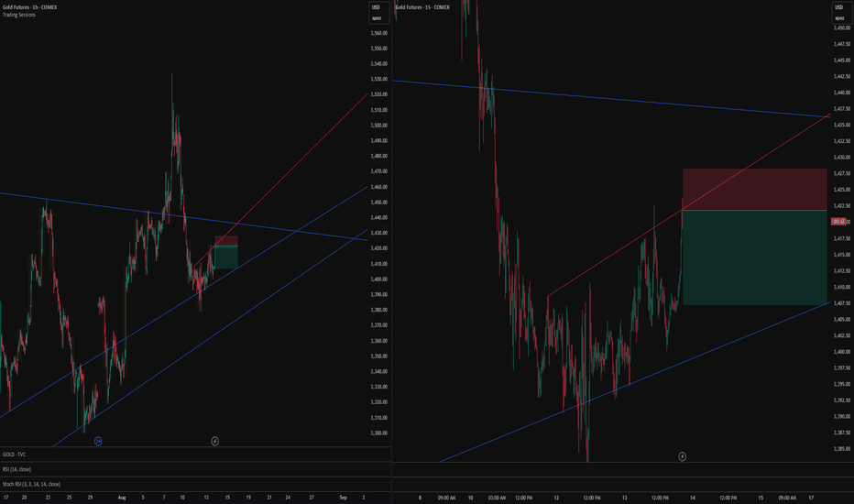854x504 pixels.
Task: Click the 'Gold Futures · 15 · COMEX' title
Action: point(422,7)
